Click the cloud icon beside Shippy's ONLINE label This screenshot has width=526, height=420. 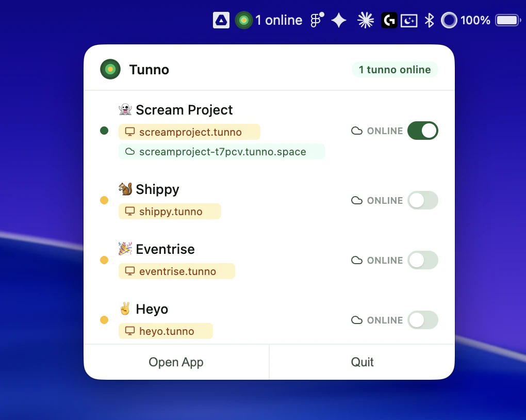[357, 200]
